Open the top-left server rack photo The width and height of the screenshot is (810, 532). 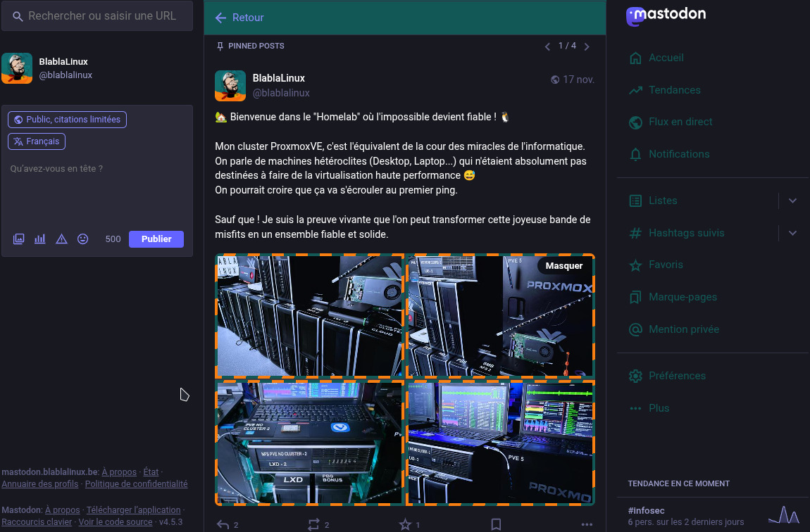309,316
